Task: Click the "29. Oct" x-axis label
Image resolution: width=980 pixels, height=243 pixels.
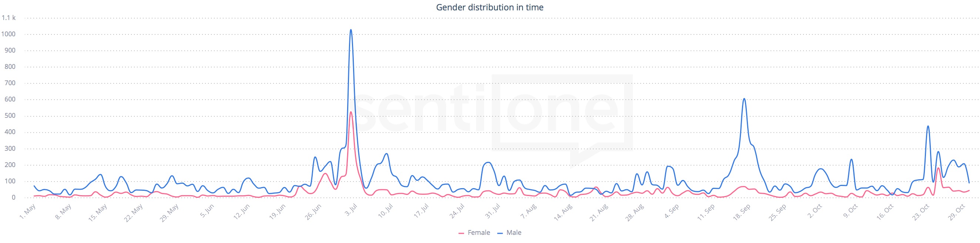Action: (957, 213)
